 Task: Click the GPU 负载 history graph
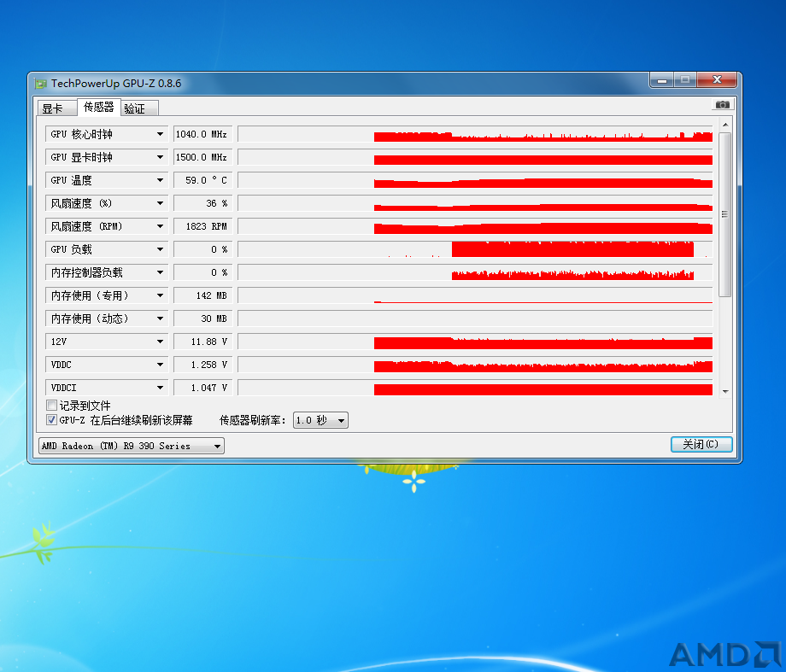click(x=475, y=249)
